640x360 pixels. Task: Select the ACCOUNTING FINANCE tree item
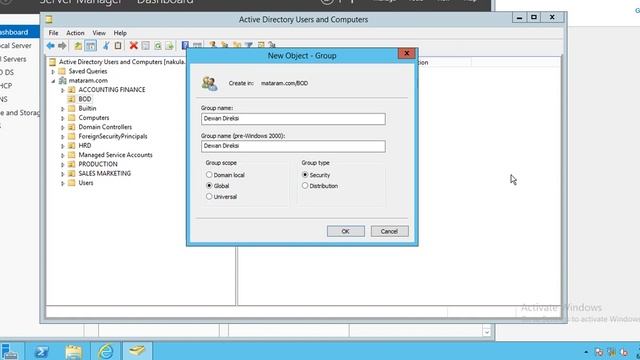coord(112,89)
